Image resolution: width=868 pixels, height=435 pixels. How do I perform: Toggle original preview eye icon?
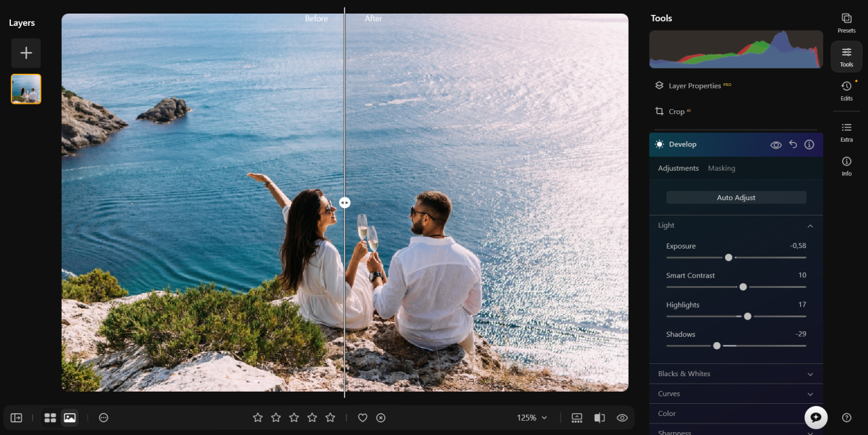(x=622, y=418)
